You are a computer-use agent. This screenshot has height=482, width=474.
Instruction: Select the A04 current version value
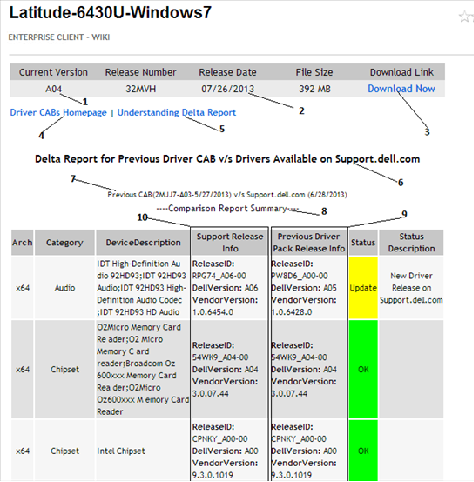(x=54, y=89)
